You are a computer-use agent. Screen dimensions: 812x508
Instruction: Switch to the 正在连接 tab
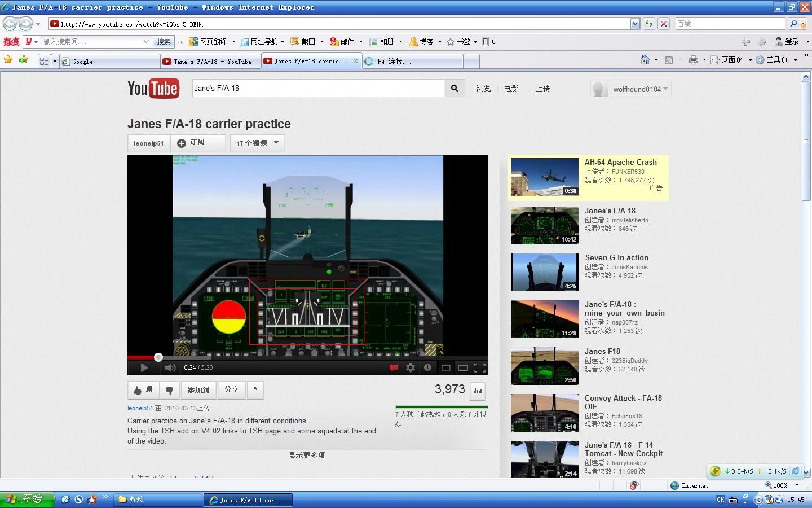[413, 62]
